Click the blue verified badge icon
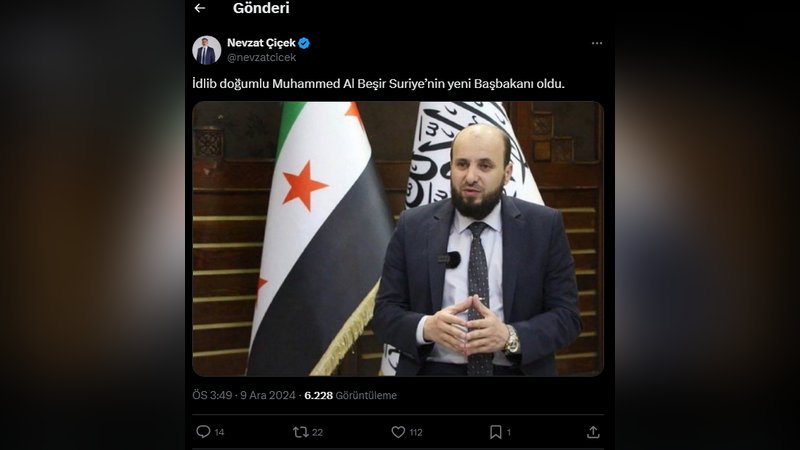800x450 pixels. point(304,43)
